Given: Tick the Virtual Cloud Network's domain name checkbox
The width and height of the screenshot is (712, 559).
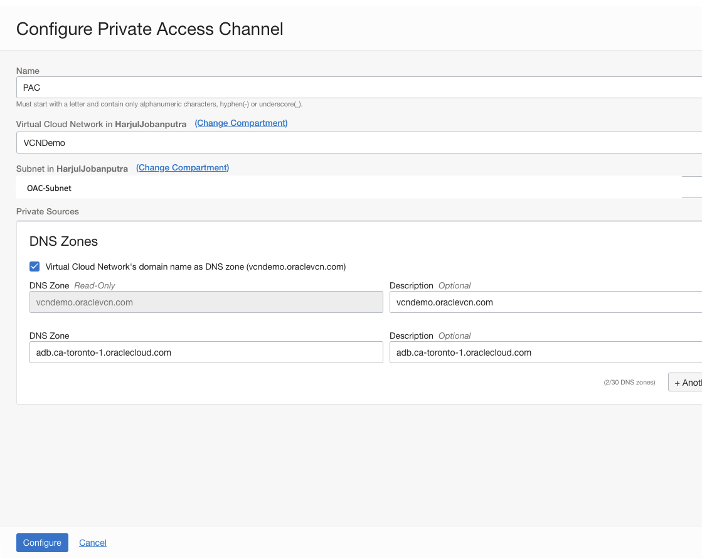Looking at the screenshot, I should click(35, 267).
